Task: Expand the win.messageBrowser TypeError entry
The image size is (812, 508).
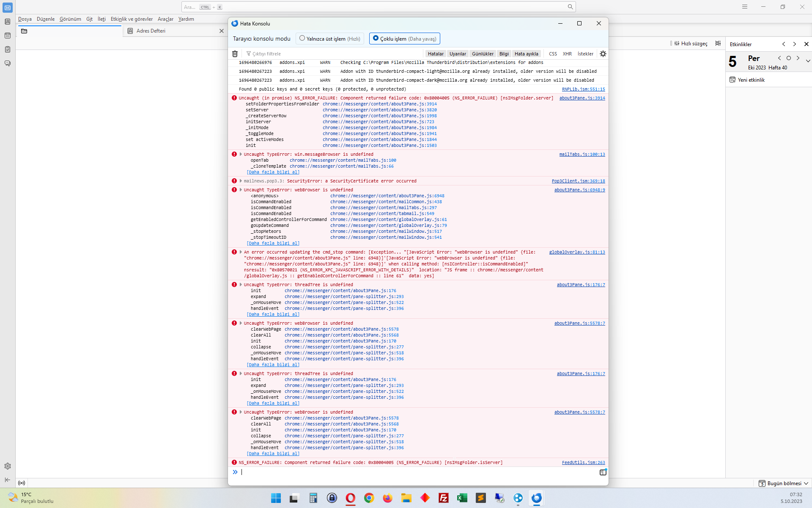Action: 241,155
